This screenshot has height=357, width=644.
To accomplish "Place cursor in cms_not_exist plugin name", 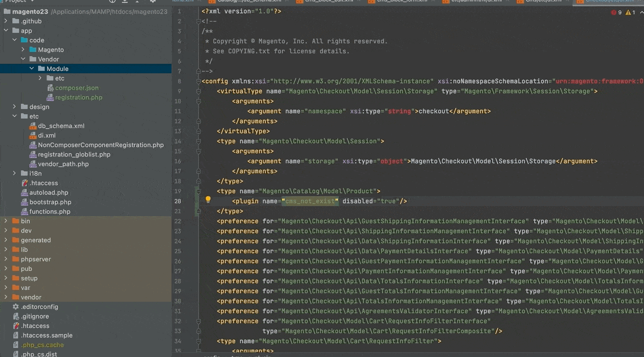I will [x=310, y=201].
